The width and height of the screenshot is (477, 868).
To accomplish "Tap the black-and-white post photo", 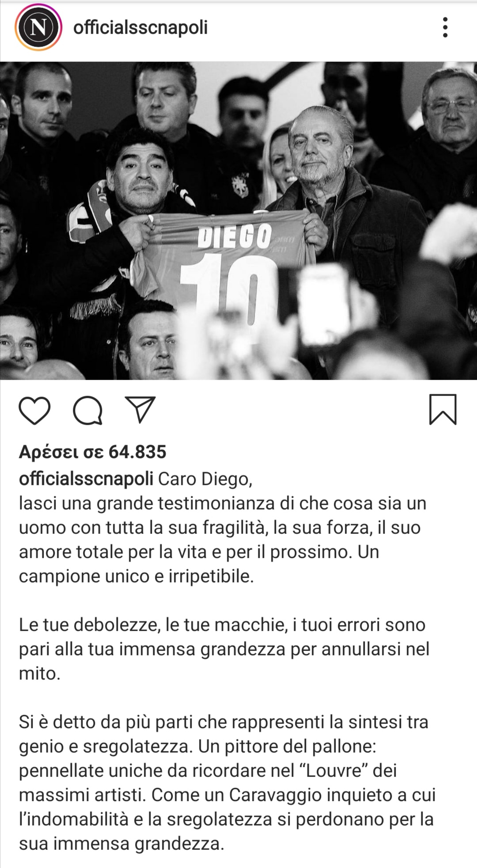I will [x=238, y=221].
